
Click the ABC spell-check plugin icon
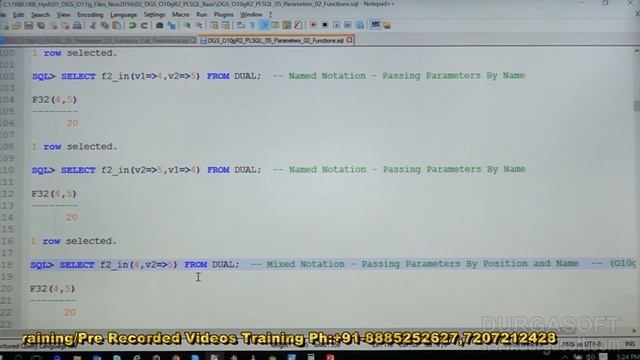(x=375, y=25)
